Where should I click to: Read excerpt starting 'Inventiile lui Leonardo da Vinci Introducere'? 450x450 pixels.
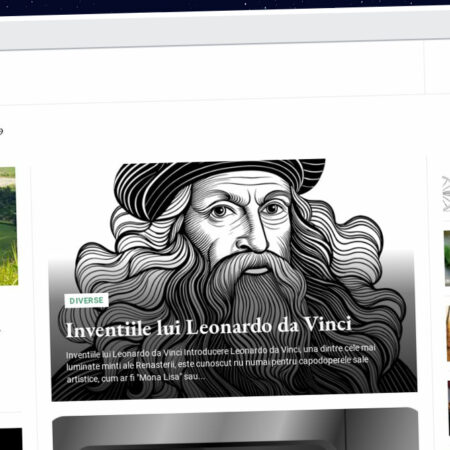(x=221, y=364)
